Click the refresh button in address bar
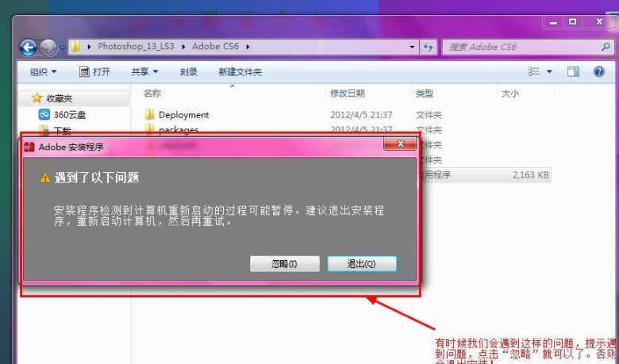 click(x=429, y=47)
